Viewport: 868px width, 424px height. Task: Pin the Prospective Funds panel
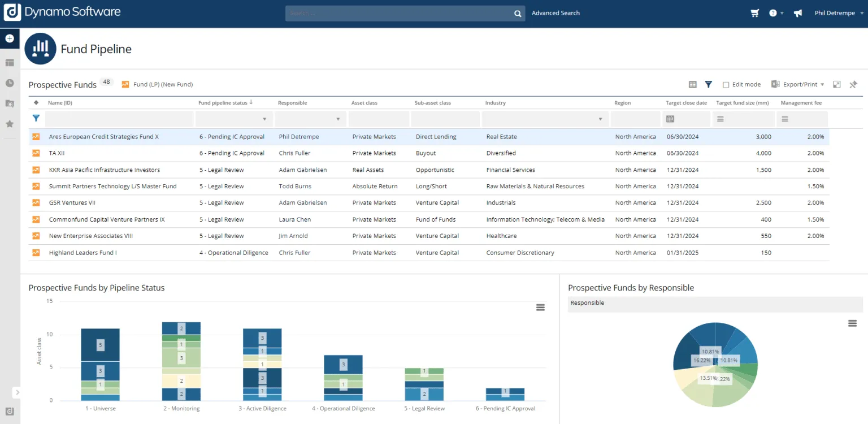[x=853, y=84]
